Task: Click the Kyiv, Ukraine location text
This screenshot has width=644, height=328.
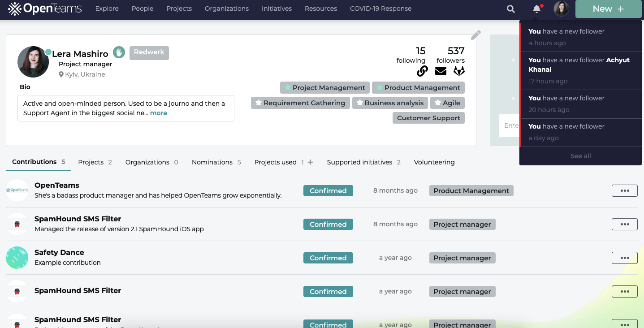Action: coord(85,74)
